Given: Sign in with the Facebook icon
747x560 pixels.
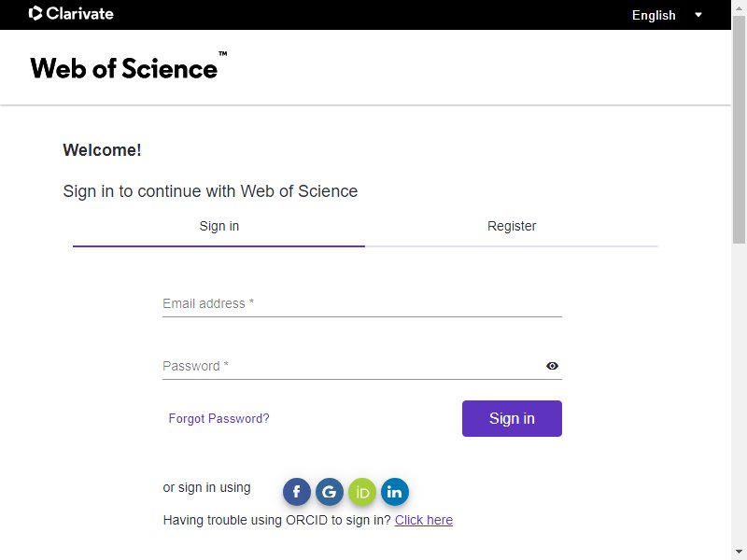Looking at the screenshot, I should point(296,492).
